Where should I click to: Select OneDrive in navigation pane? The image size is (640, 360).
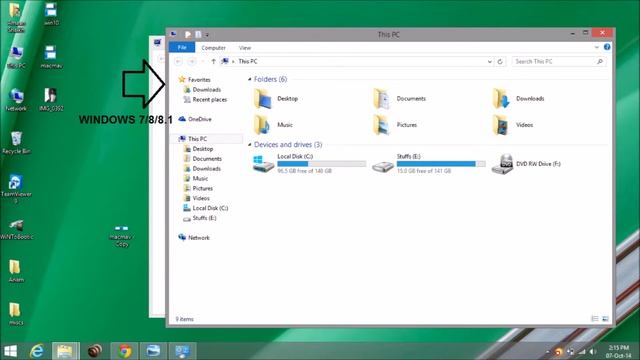pos(195,119)
